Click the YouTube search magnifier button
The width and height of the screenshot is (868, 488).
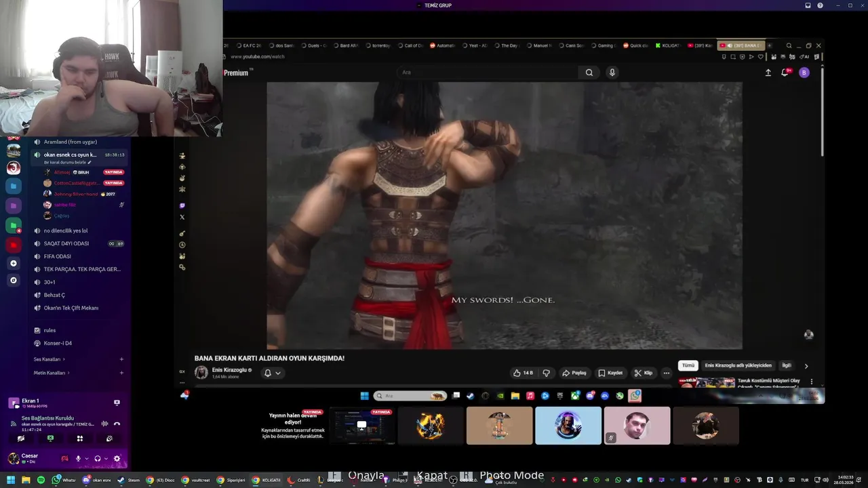589,73
